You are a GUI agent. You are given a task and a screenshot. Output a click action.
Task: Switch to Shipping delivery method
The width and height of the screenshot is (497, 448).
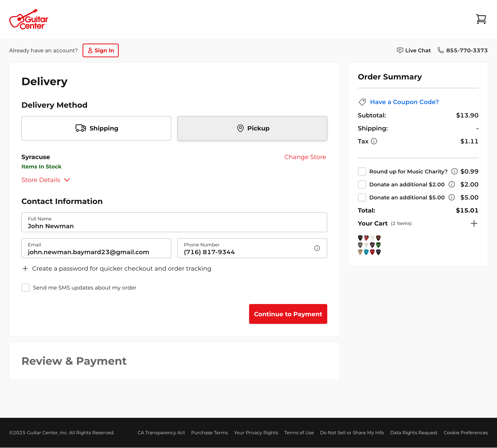pyautogui.click(x=96, y=128)
